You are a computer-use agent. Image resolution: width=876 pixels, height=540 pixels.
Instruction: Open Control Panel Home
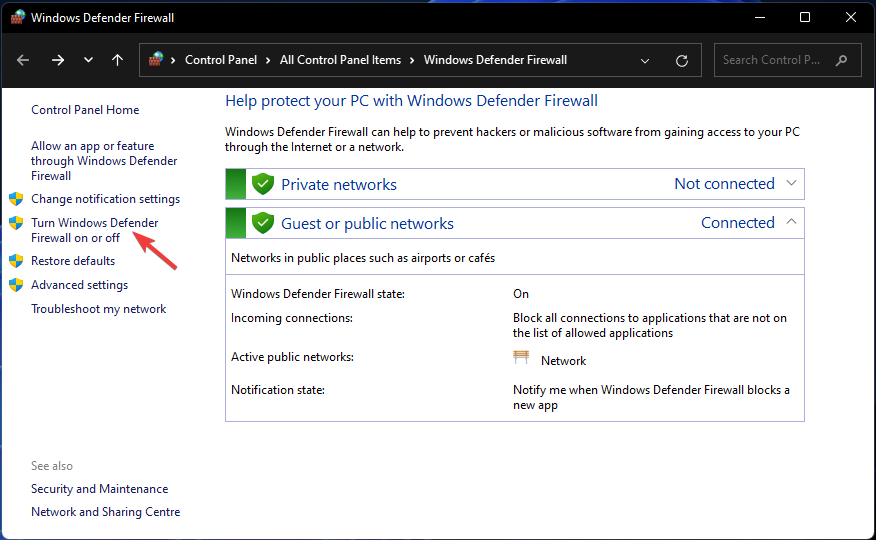(x=85, y=110)
